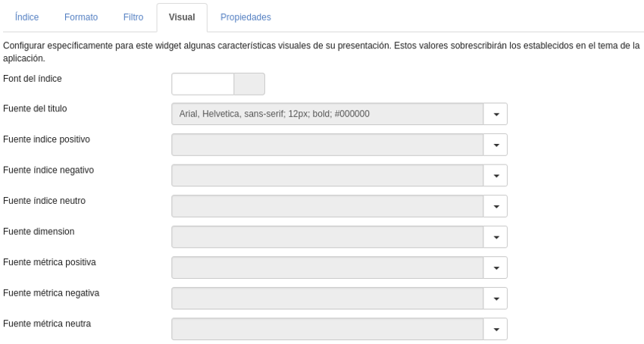
Task: Click the Fuente índice positivo input field
Action: click(x=327, y=145)
